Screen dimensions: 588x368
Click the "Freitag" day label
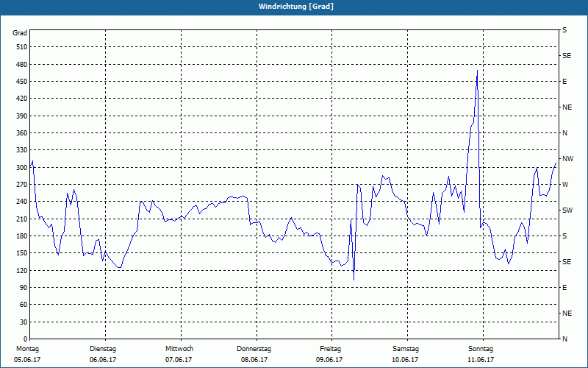tap(330, 349)
